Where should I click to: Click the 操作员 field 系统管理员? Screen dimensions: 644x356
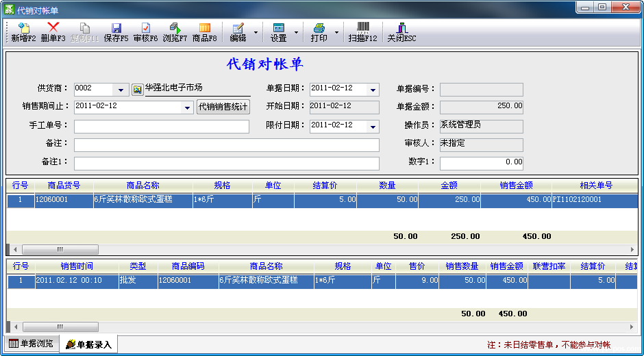[x=482, y=126]
